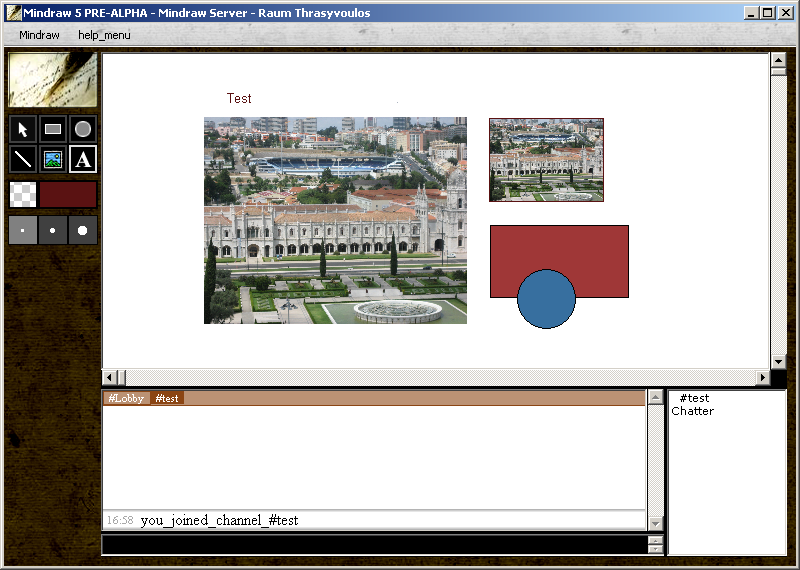The image size is (800, 570).
Task: Click the blue circle on the canvas
Action: tap(546, 300)
